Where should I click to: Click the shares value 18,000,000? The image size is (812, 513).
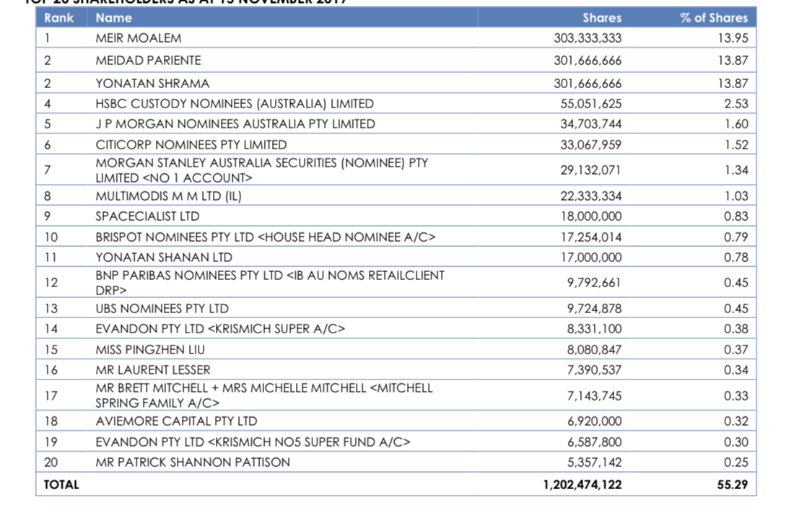591,216
